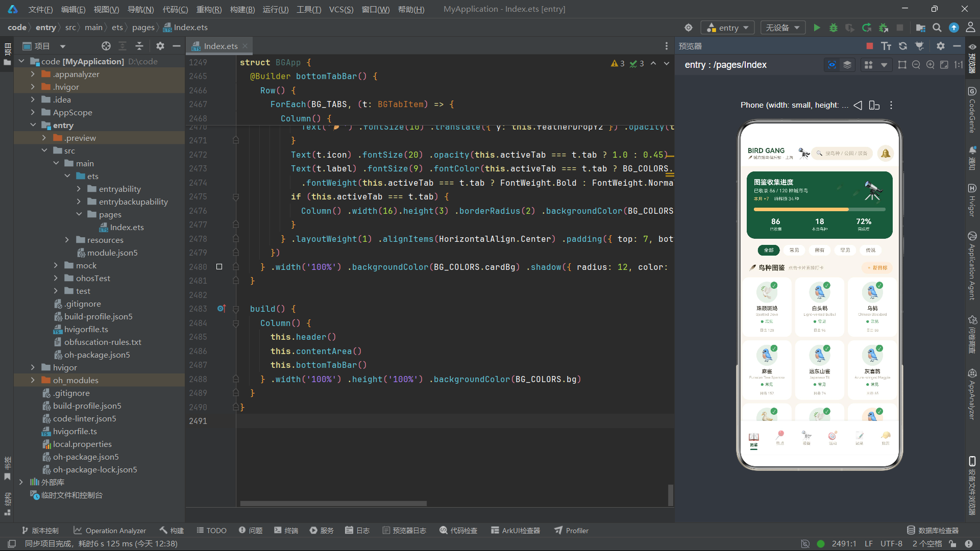The height and width of the screenshot is (551, 980).
Task: Hide the previewer panel with minus
Action: click(x=957, y=46)
